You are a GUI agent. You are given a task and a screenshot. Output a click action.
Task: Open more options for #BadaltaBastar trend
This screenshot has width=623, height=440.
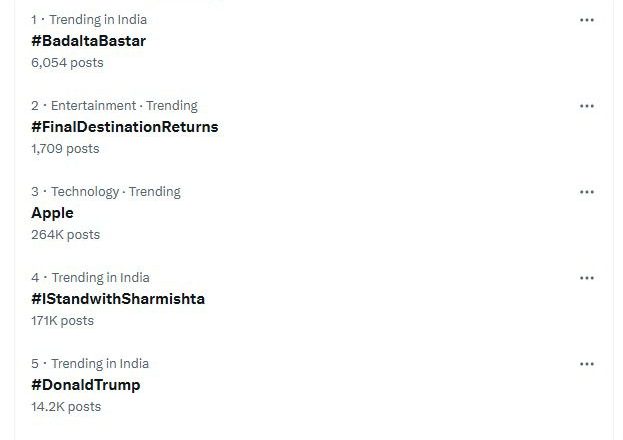(x=587, y=20)
